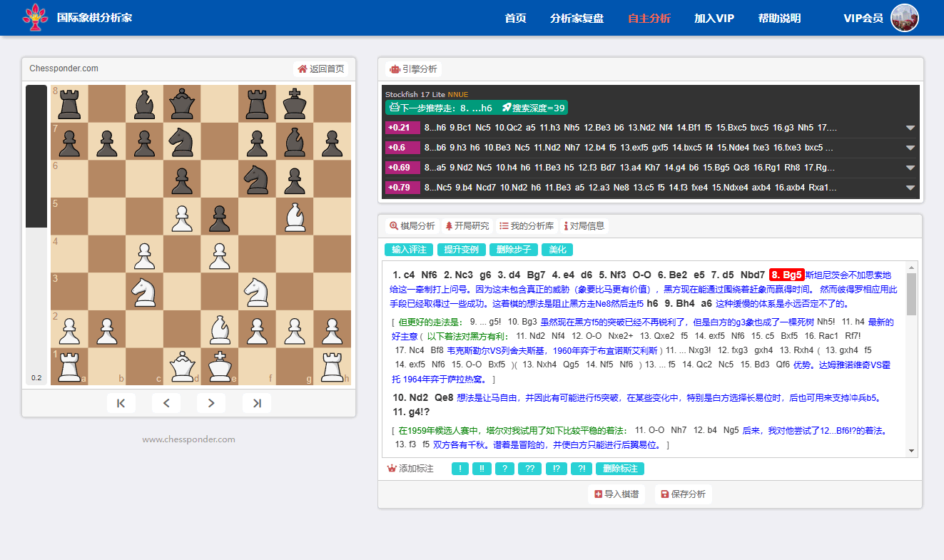Click move 11. g4!? in notation
Viewport: 944px width, 560px height.
pos(411,412)
